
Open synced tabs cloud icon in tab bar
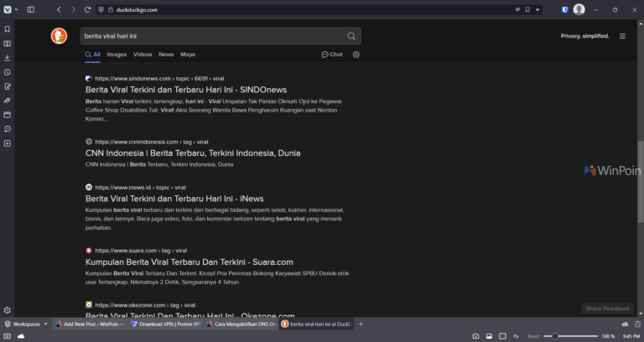[x=625, y=324]
